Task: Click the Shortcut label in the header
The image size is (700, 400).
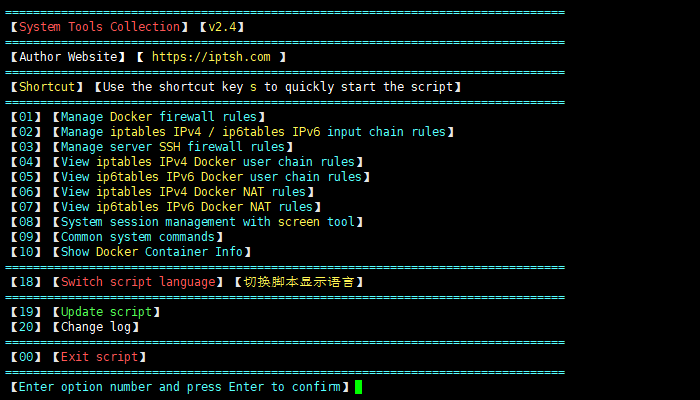Action: pos(47,87)
